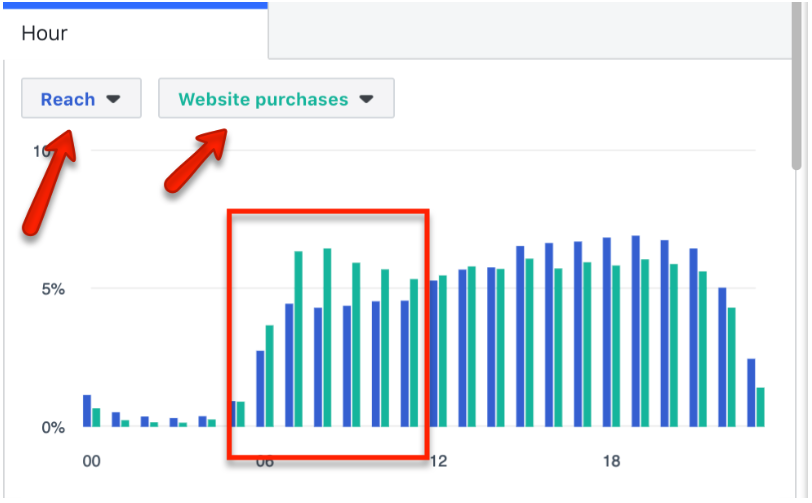Image resolution: width=812 pixels, height=503 pixels.
Task: Click the last blue Reach bar on the right
Action: (751, 392)
